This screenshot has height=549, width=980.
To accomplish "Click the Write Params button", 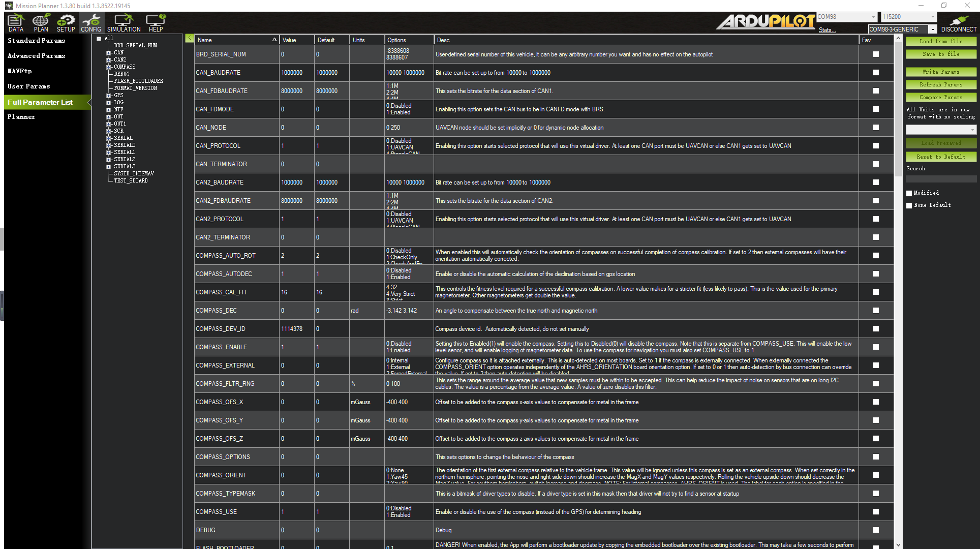I will coord(941,72).
